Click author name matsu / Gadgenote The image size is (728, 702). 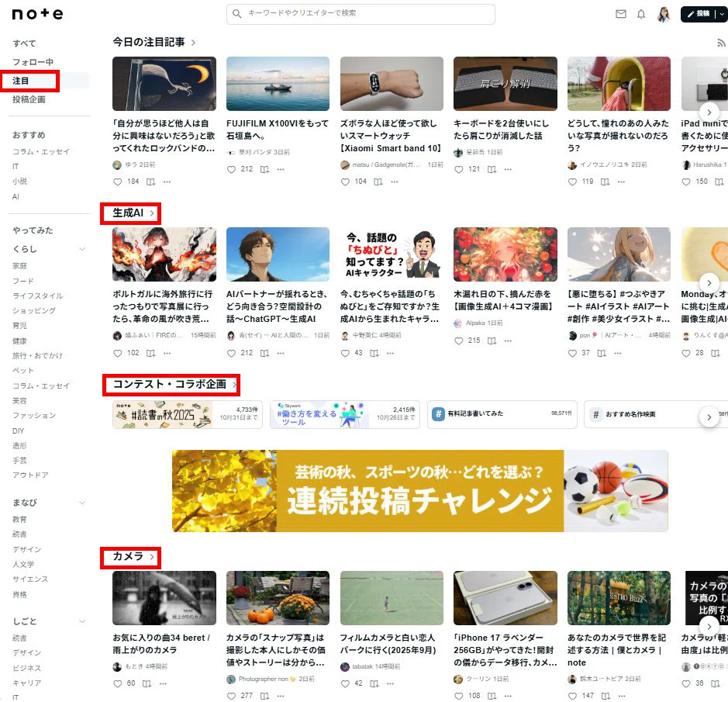386,165
